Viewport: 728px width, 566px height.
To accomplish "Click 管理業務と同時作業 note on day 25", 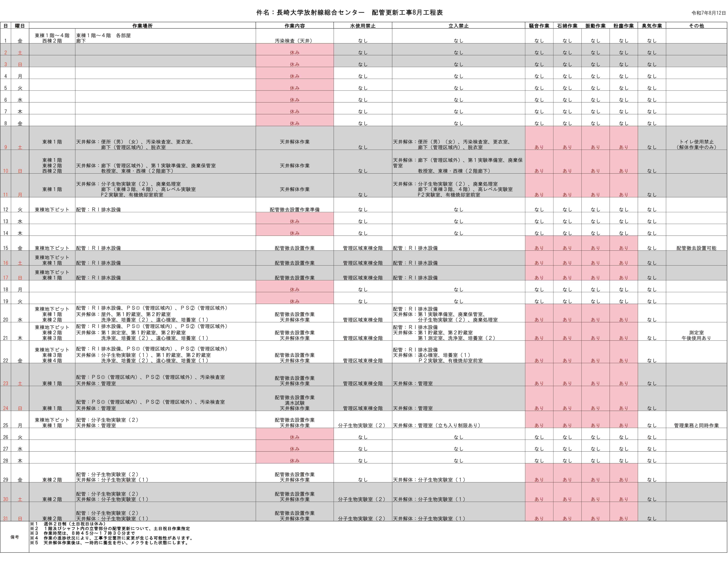I will tap(696, 425).
